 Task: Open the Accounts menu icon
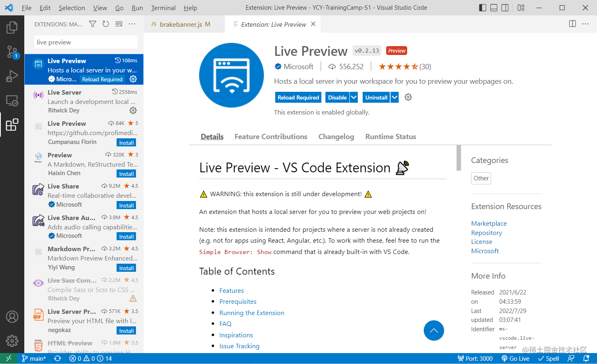click(12, 317)
